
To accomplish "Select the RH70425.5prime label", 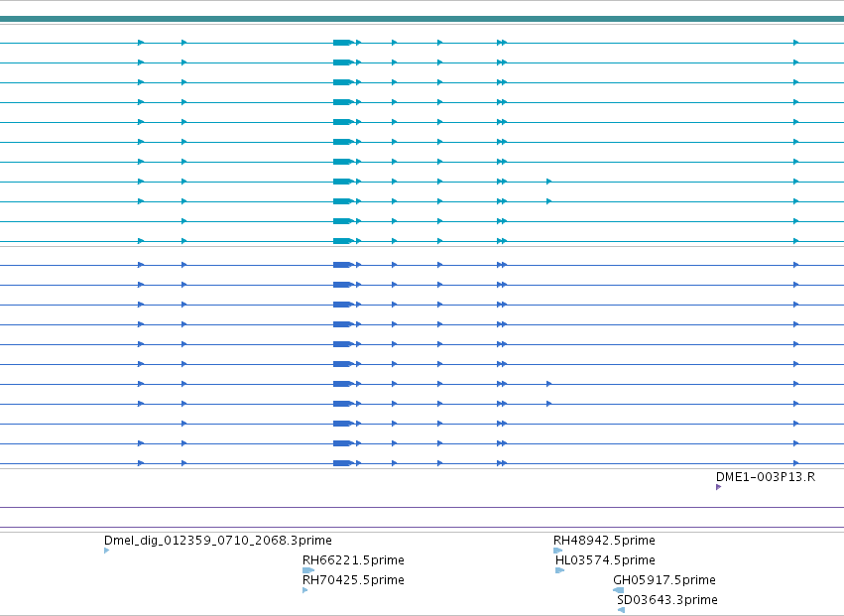I will 353,580.
